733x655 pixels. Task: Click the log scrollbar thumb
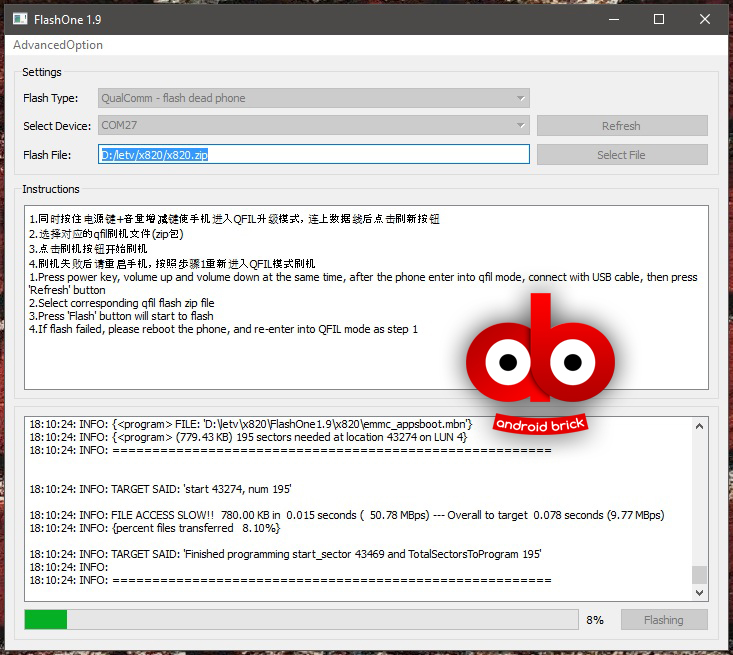pos(699,574)
